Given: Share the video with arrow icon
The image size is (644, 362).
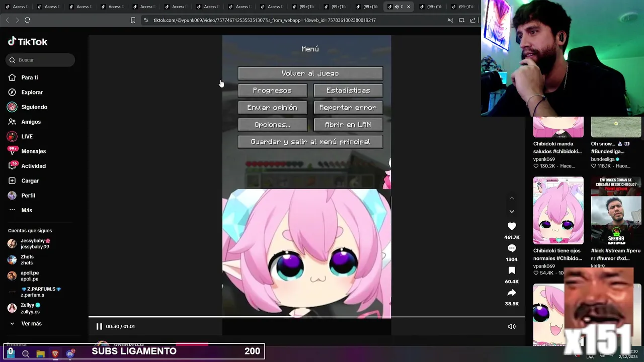Looking at the screenshot, I should [512, 293].
